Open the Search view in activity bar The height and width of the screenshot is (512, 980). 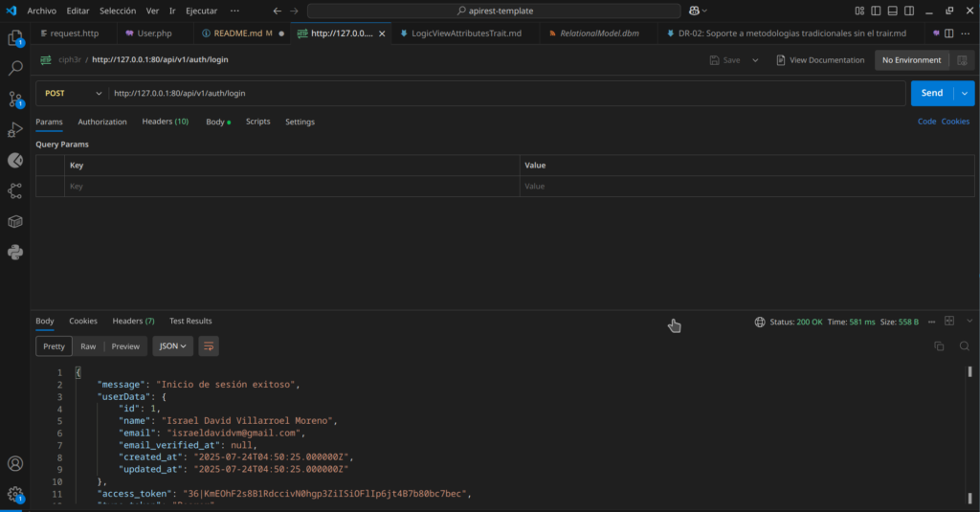point(15,68)
